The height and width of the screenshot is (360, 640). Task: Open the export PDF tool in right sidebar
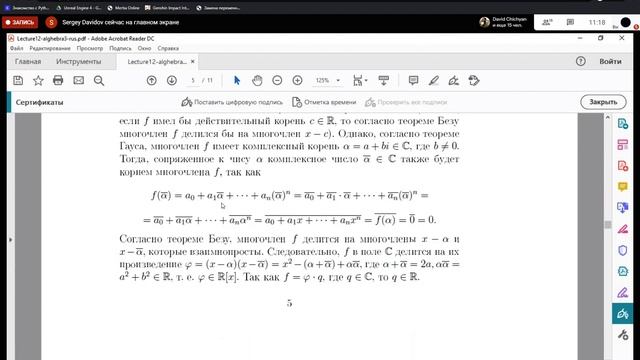coord(622,123)
